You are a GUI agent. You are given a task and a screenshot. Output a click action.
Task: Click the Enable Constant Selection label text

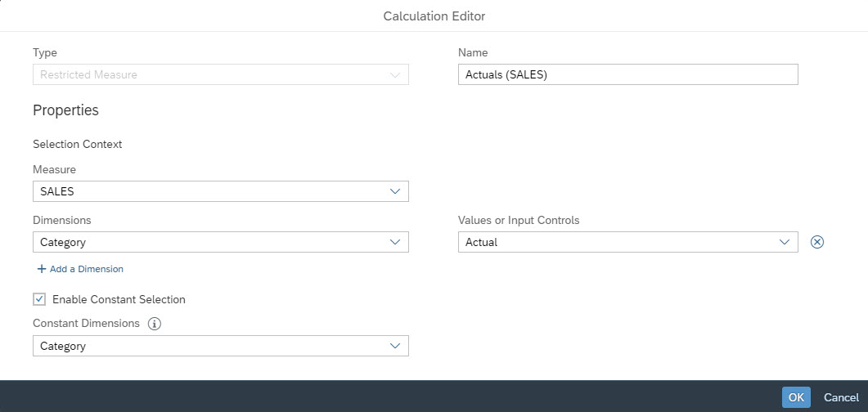point(119,300)
